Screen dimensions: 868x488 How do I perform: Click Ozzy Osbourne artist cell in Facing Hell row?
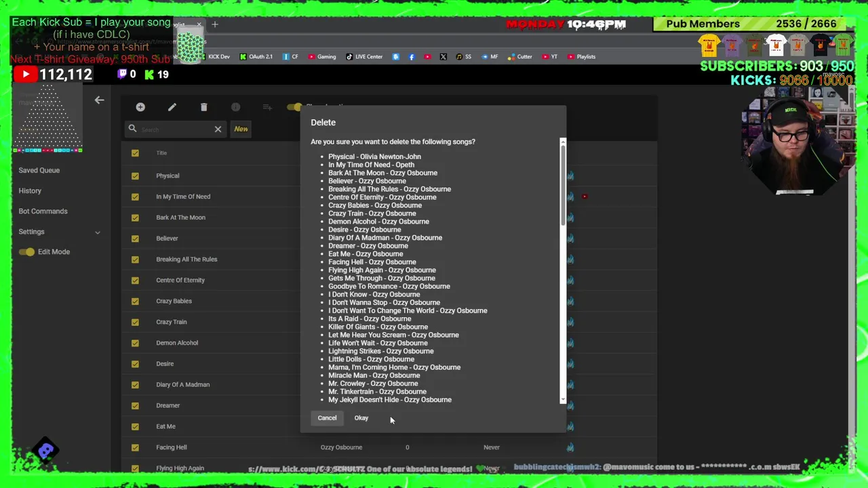click(x=341, y=447)
